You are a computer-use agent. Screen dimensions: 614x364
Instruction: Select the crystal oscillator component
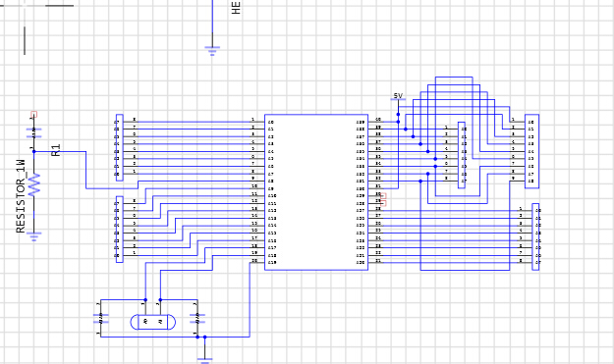pyautogui.click(x=152, y=322)
